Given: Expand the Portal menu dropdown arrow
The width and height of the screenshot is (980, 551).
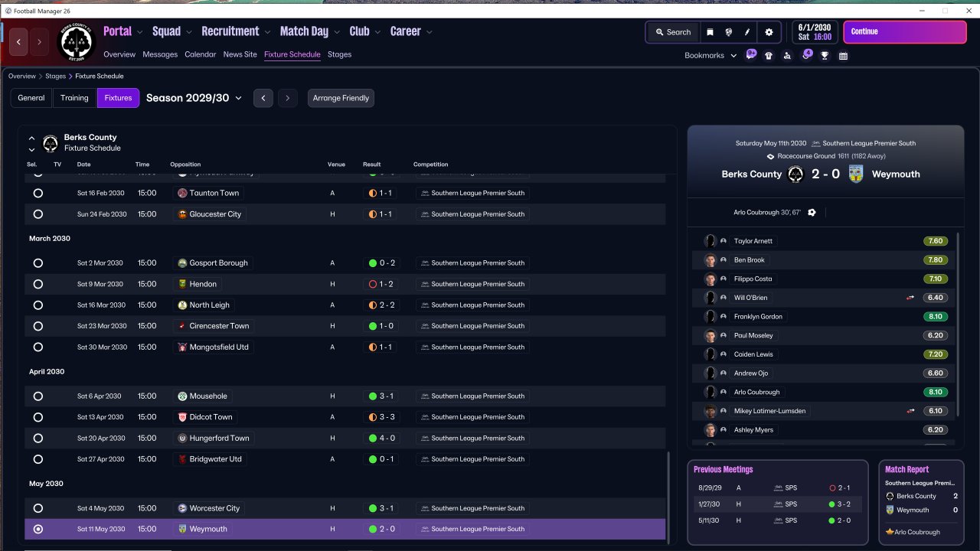Looking at the screenshot, I should pyautogui.click(x=140, y=32).
